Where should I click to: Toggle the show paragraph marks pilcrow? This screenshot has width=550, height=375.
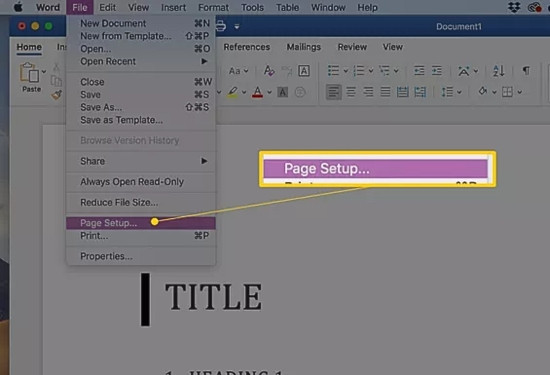pos(526,70)
